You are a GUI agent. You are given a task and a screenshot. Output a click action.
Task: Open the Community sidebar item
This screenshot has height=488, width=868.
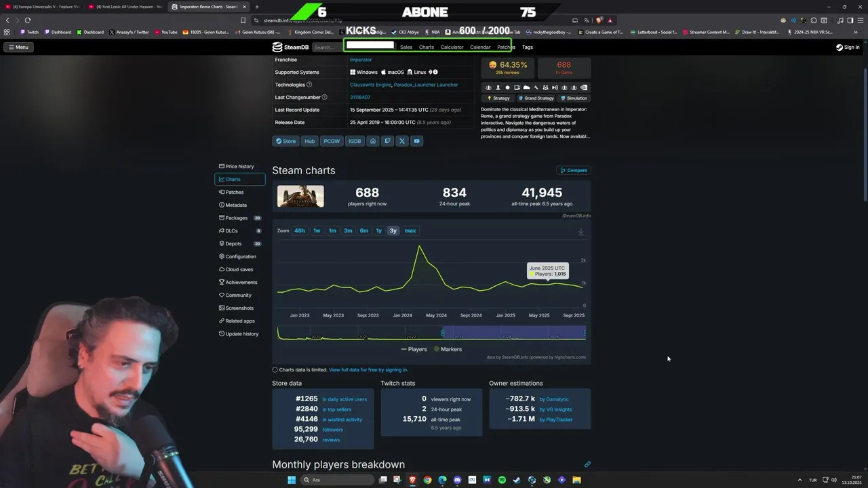239,295
